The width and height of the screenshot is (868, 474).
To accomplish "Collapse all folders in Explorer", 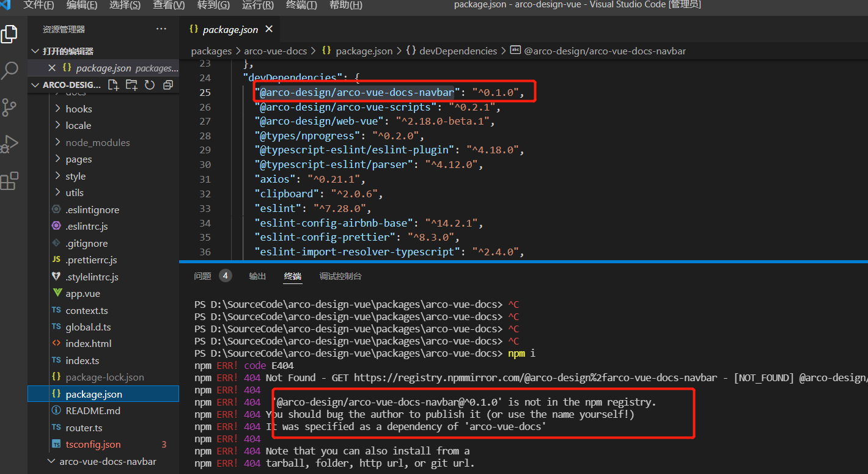I will click(x=167, y=85).
